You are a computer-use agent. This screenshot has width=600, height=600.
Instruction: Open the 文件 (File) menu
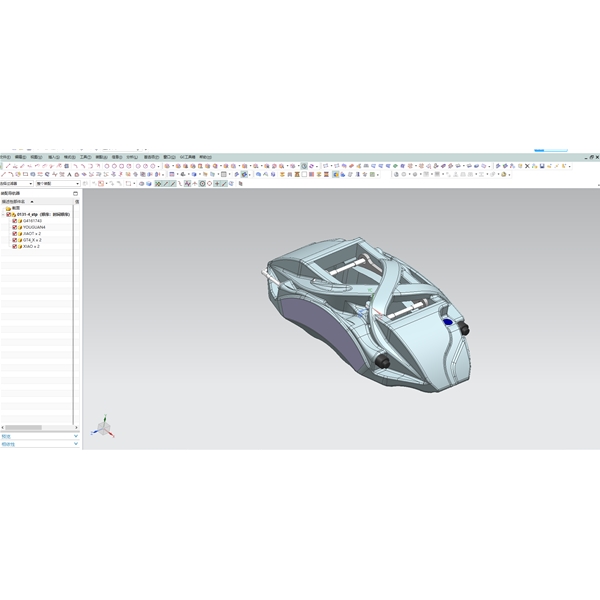[x=6, y=157]
